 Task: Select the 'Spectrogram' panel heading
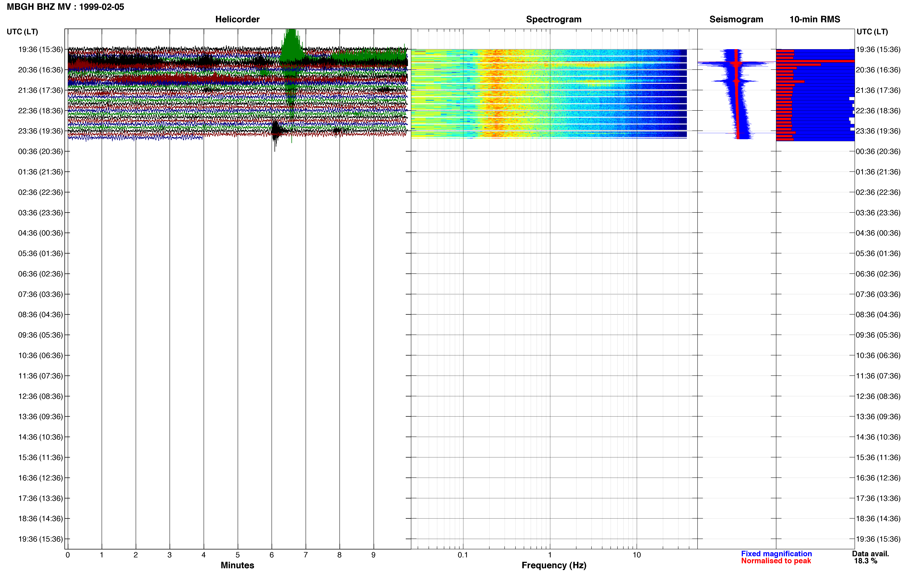tap(554, 19)
